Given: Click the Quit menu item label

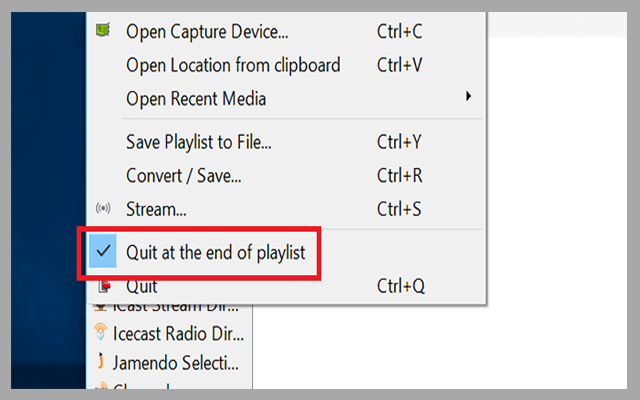Looking at the screenshot, I should [x=142, y=287].
